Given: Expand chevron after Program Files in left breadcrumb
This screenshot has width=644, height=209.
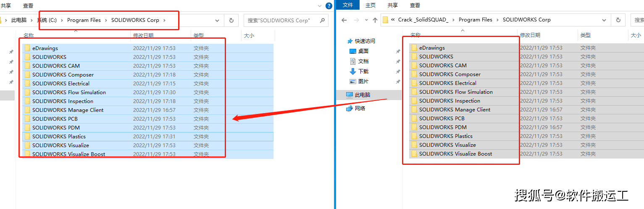Looking at the screenshot, I should coord(106,20).
